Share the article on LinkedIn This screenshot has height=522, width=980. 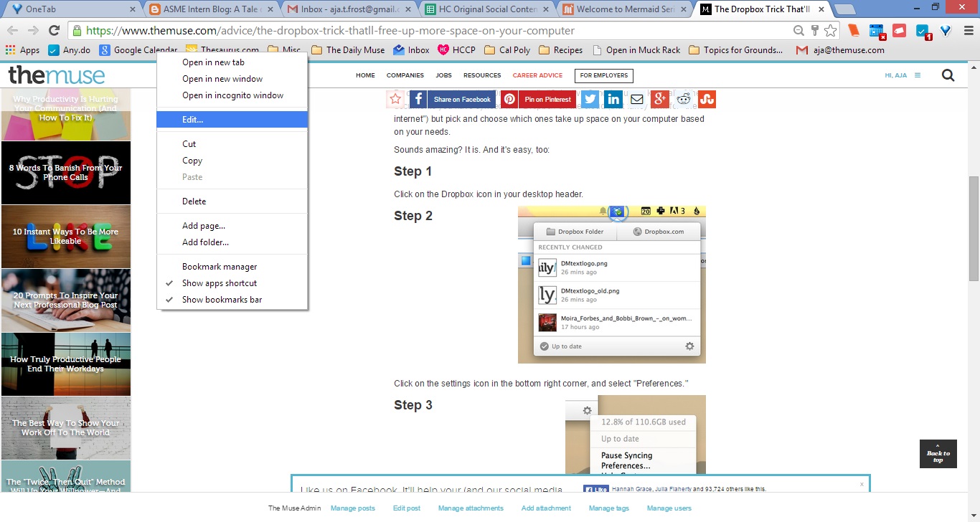click(x=613, y=99)
